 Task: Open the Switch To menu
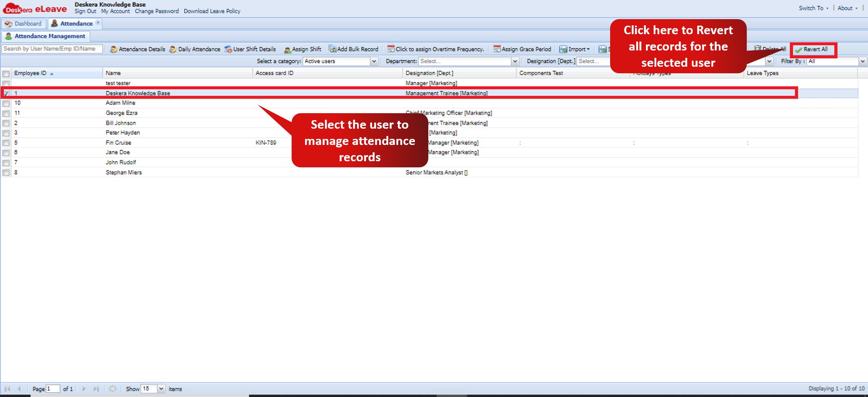coord(813,8)
